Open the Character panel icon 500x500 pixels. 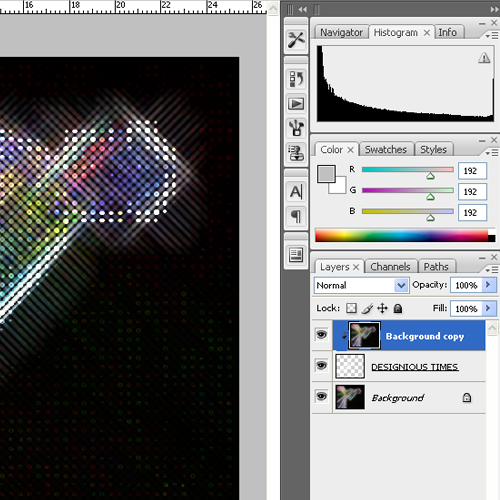pyautogui.click(x=296, y=192)
